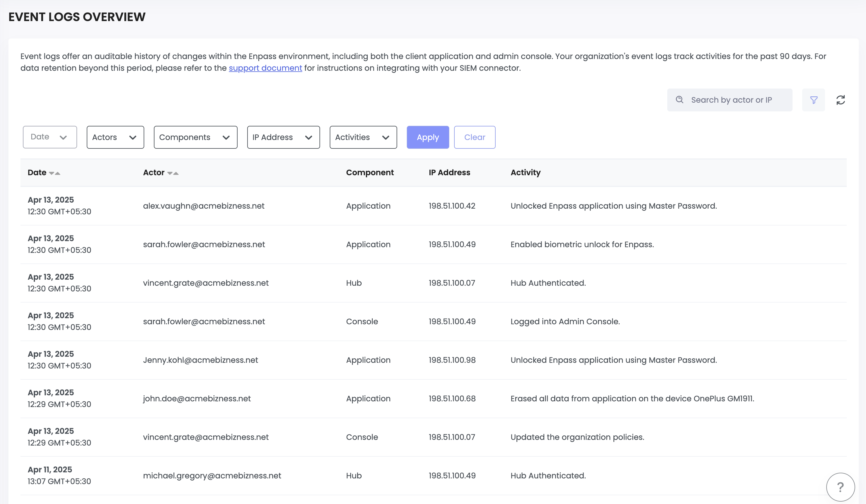866x504 pixels.
Task: Click 'Logged into Admin Console' activity
Action: [x=565, y=322]
